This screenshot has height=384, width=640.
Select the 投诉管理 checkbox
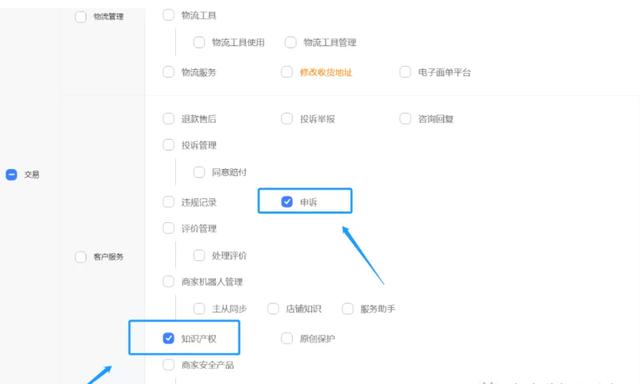click(169, 145)
